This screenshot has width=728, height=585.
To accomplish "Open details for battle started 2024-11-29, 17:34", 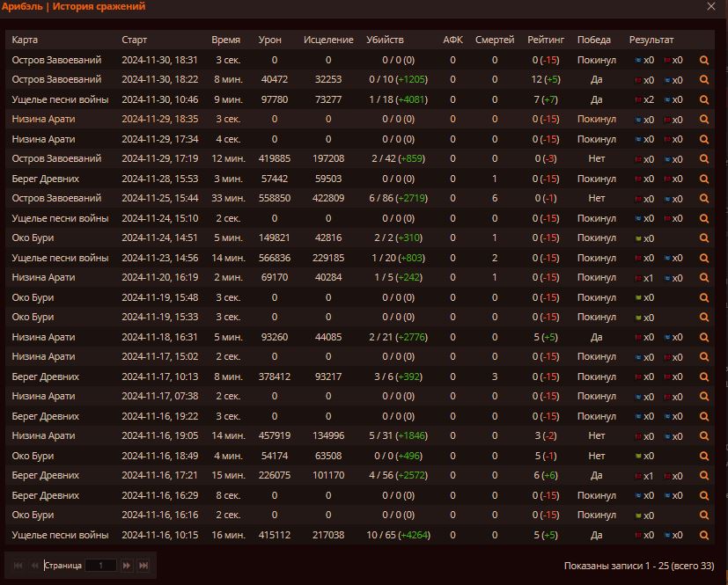I will [704, 139].
